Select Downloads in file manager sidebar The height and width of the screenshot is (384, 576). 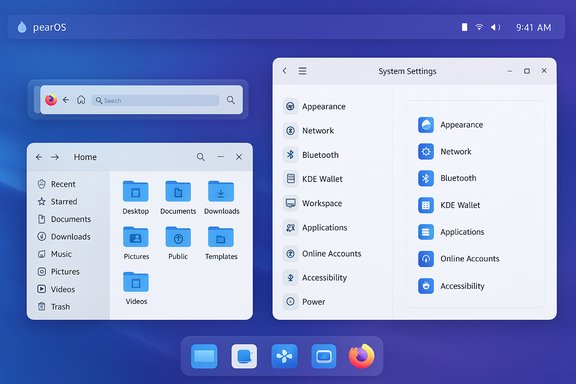[x=64, y=237]
